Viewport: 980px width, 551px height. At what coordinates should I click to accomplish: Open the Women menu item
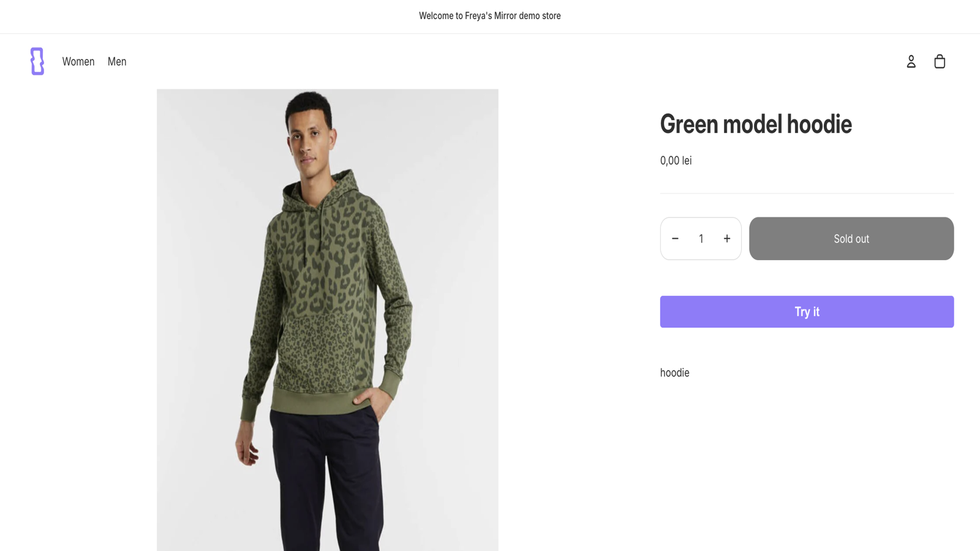[78, 61]
